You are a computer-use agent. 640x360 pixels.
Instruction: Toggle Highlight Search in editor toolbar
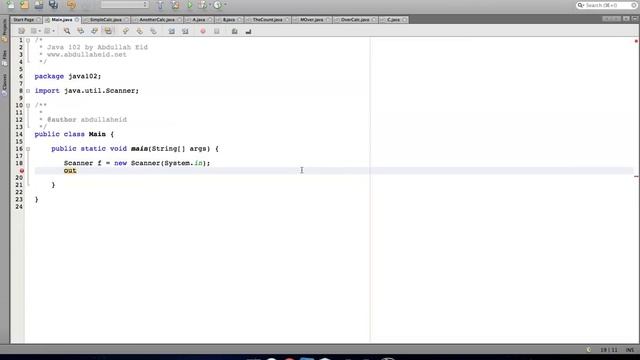(108, 31)
